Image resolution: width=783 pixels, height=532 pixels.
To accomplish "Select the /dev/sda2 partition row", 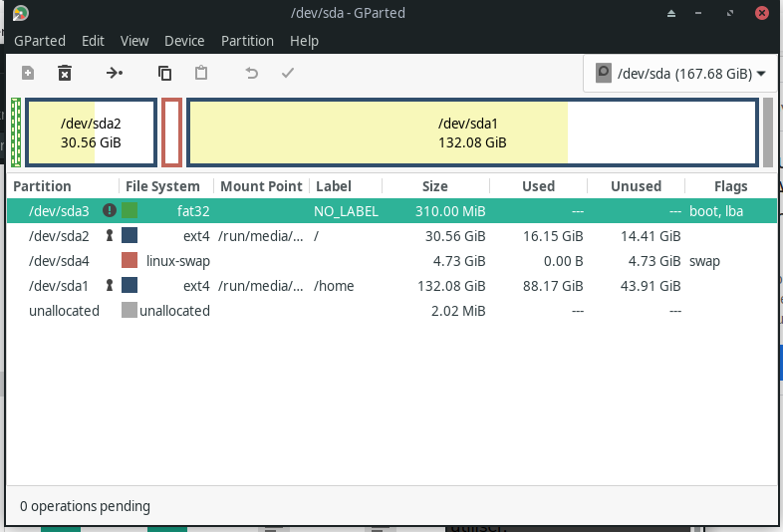I will (392, 236).
